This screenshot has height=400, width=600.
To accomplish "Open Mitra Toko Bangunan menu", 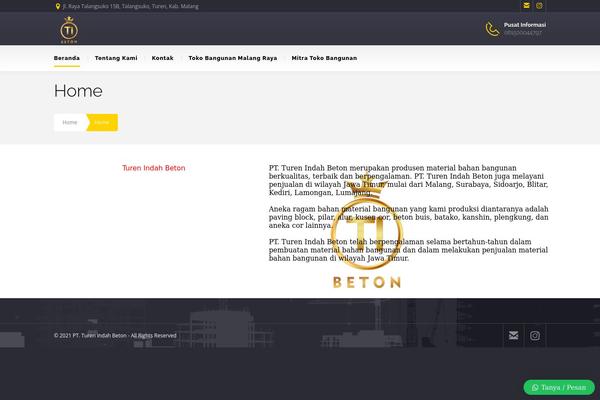I will (x=324, y=58).
